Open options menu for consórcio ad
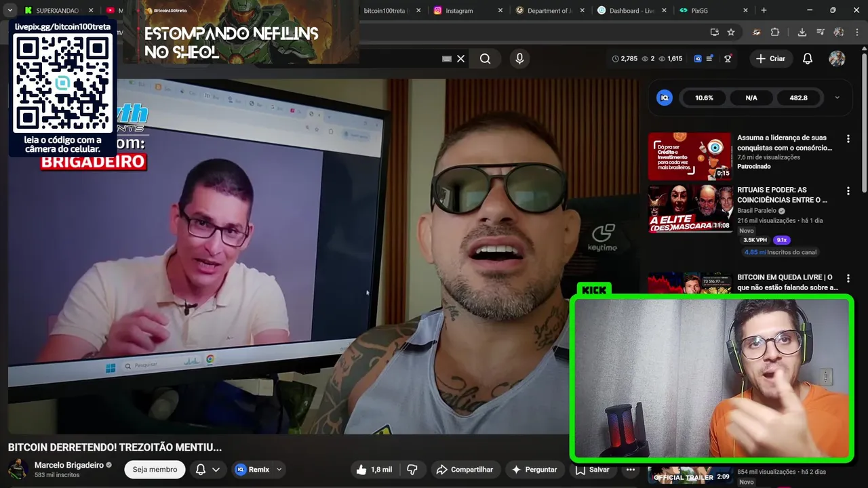This screenshot has width=868, height=488. pos(848,138)
